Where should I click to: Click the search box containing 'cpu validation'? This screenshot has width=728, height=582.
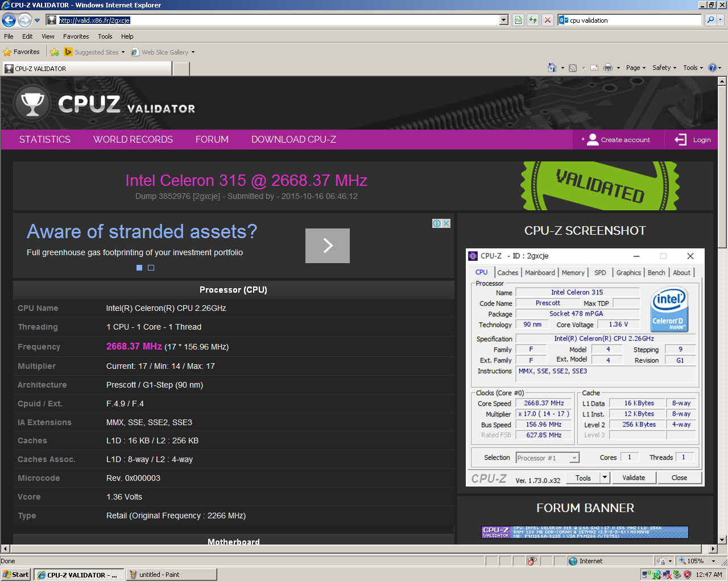[x=630, y=20]
